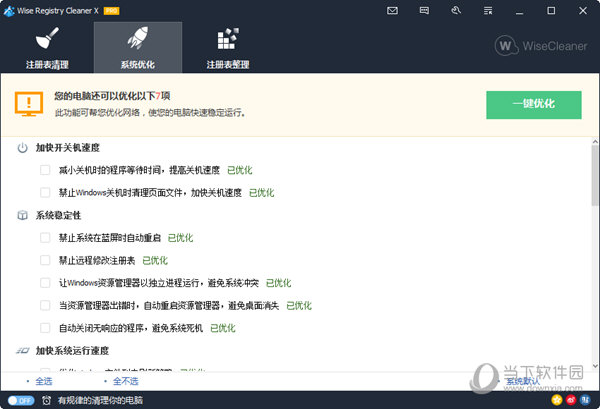This screenshot has height=409, width=600.
Task: Click the 系统默认 link
Action: (523, 381)
